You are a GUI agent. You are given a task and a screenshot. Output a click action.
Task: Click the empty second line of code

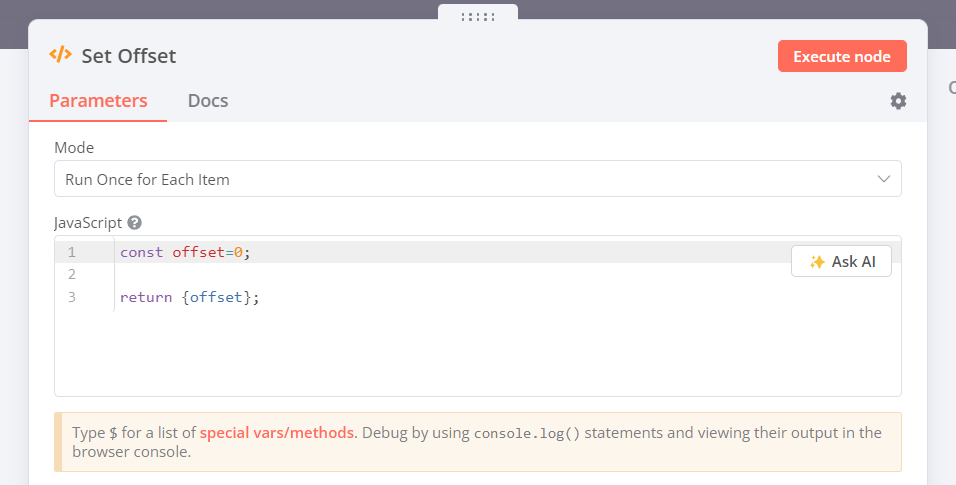(400, 275)
